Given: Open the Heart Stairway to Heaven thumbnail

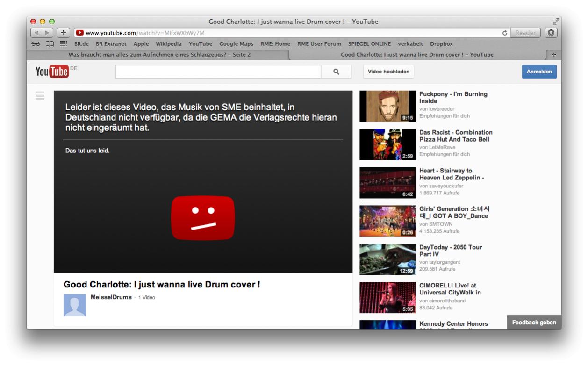Looking at the screenshot, I should (387, 183).
